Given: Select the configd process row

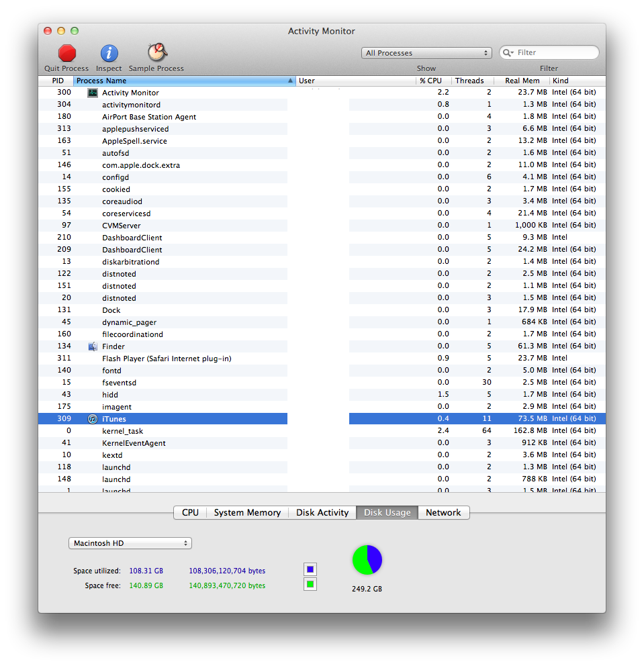Looking at the screenshot, I should (x=322, y=177).
